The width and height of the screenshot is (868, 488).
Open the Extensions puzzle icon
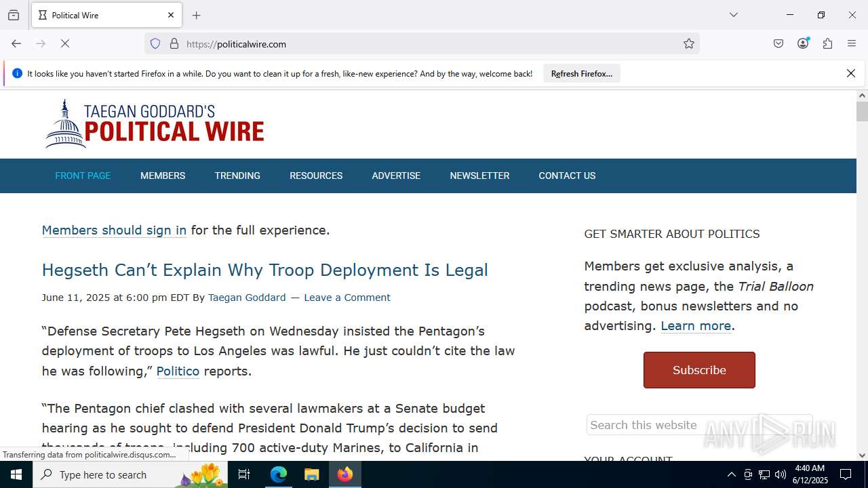tap(827, 43)
